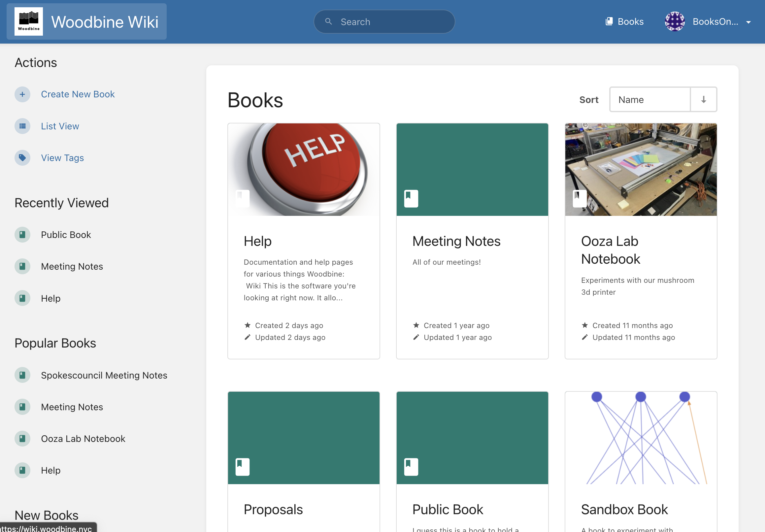
Task: Open Ooza Lab Notebook in Popular Books
Action: (x=83, y=439)
